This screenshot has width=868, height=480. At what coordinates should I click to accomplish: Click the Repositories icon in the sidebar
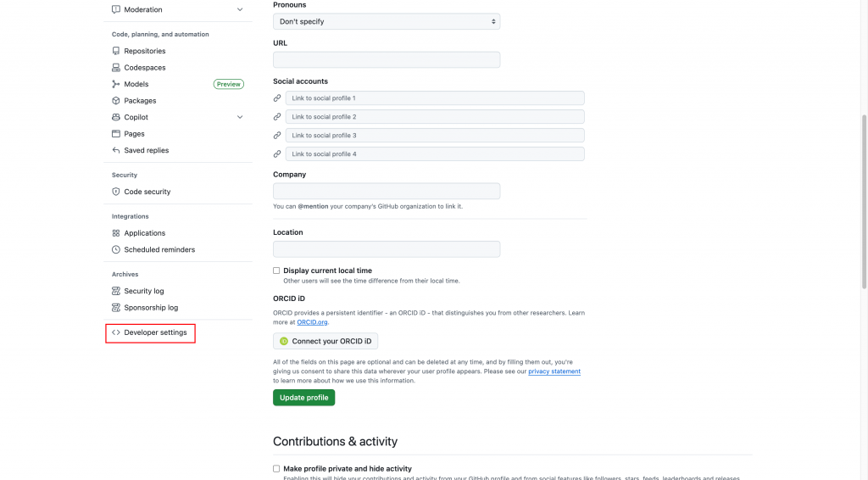[x=116, y=51]
